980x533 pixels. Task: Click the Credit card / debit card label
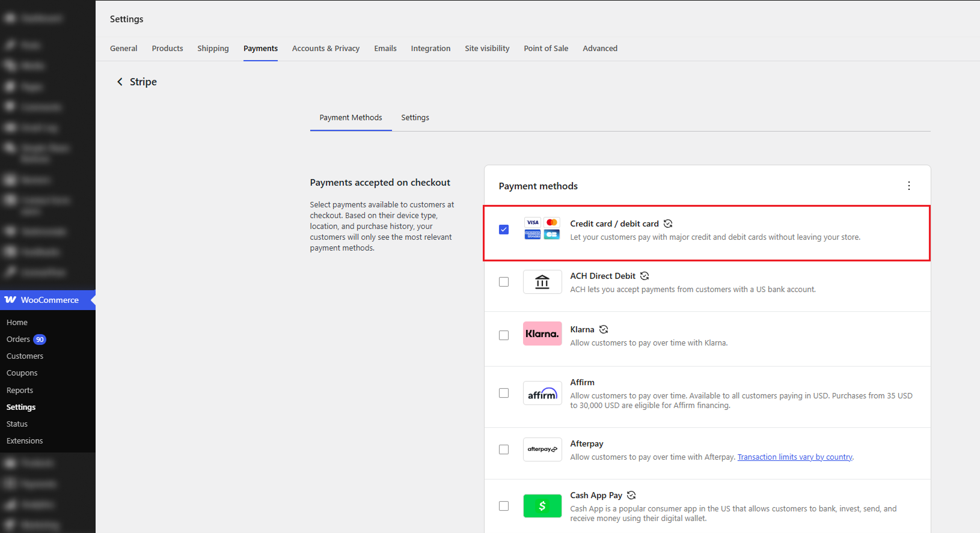[614, 224]
